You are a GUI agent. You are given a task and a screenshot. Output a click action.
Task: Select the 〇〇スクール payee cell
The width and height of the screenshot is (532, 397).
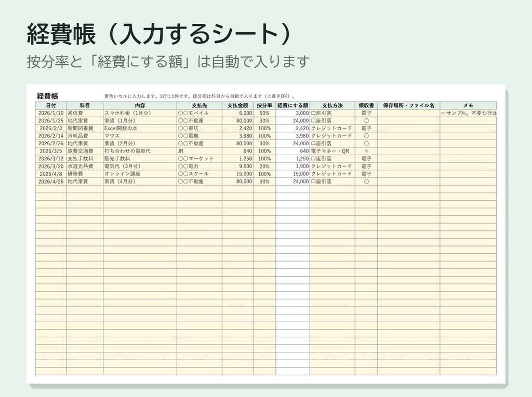point(199,174)
